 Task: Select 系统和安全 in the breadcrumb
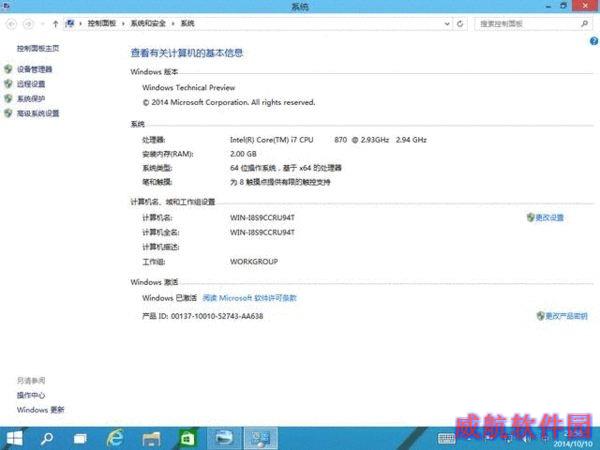point(148,23)
